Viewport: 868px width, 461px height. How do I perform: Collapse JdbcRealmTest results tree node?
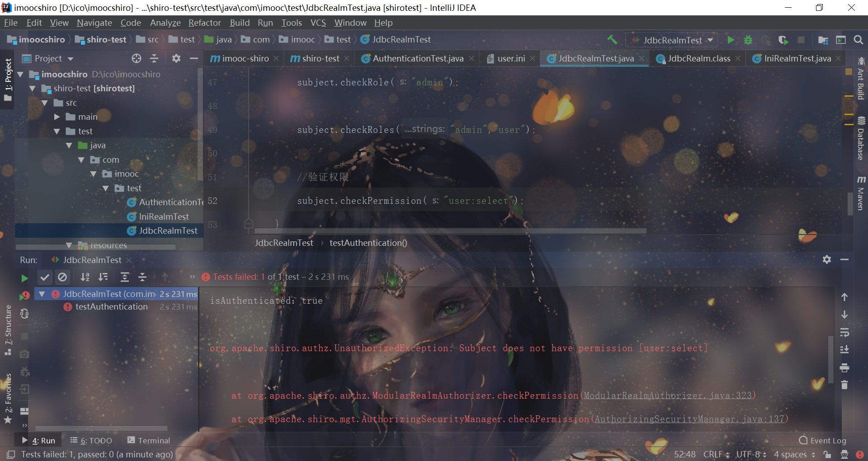click(x=42, y=294)
